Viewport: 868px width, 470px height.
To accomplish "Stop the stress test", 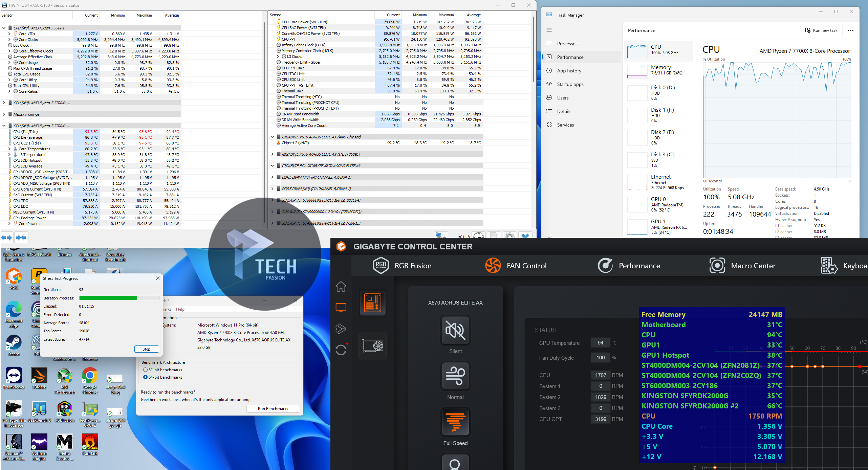I will click(x=146, y=349).
